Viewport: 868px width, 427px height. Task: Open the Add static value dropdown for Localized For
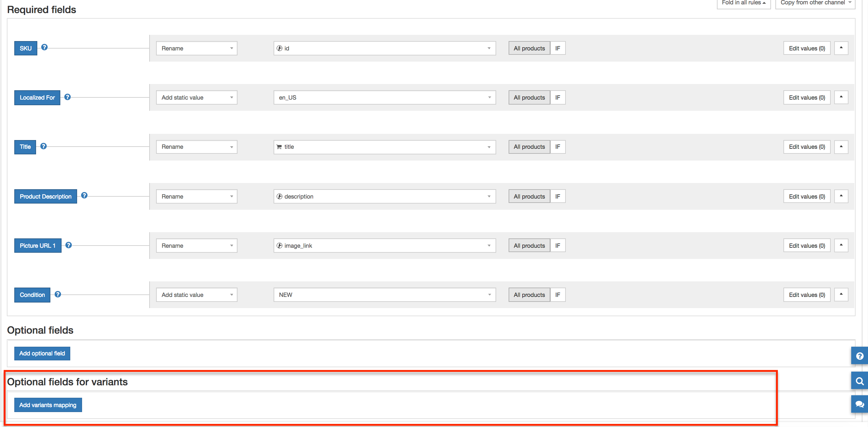(197, 97)
